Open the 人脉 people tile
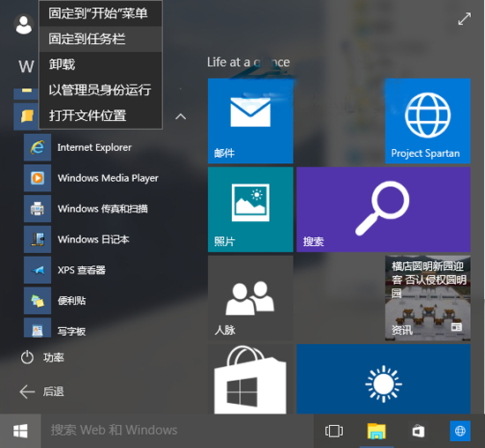The image size is (485, 448). (250, 298)
